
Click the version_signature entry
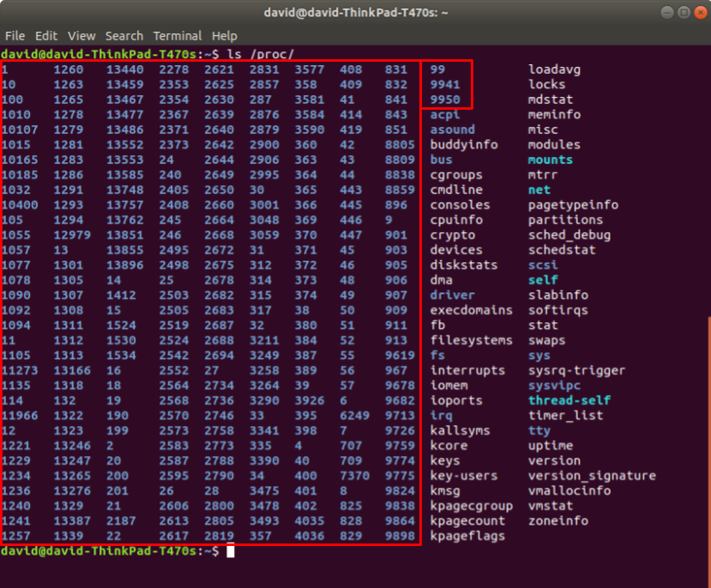[x=592, y=476]
